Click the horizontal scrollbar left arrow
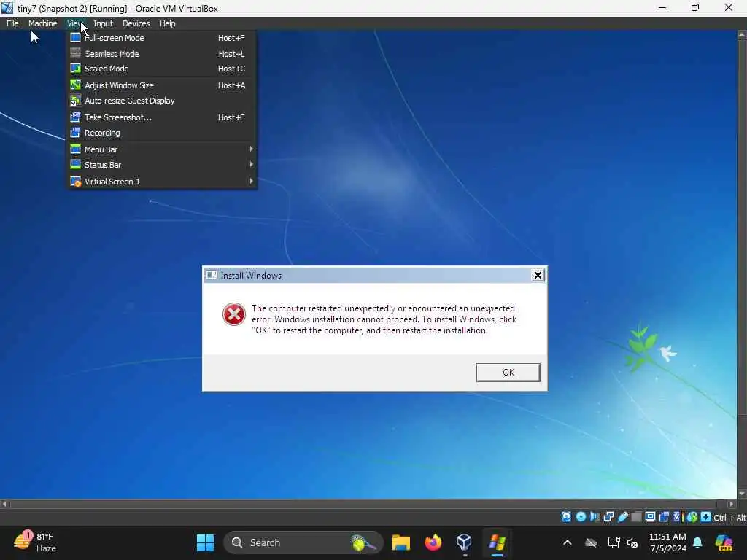The height and width of the screenshot is (560, 747). pyautogui.click(x=4, y=504)
